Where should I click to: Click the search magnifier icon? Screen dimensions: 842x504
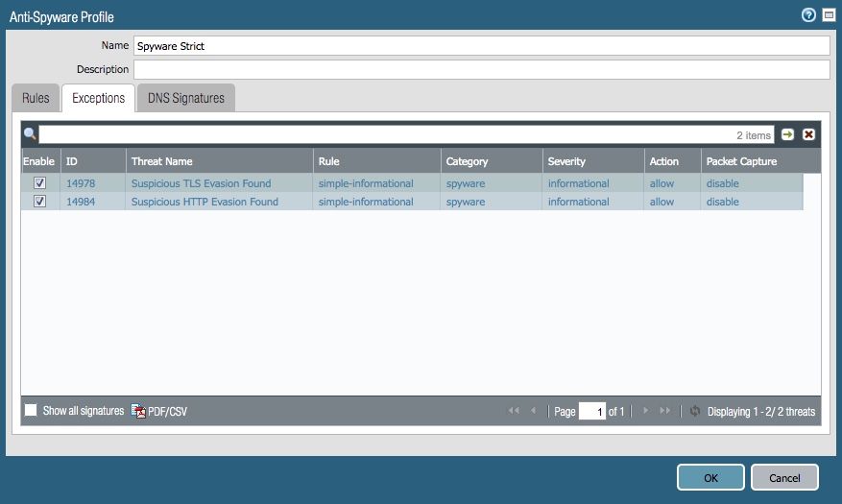pos(30,134)
